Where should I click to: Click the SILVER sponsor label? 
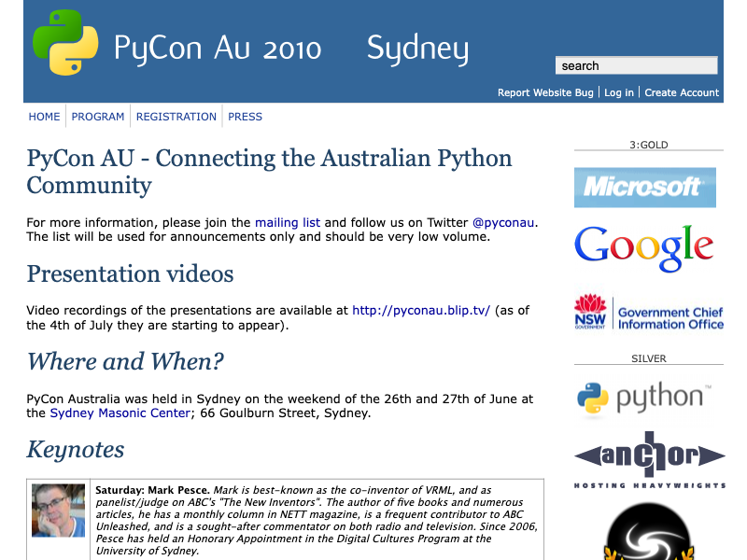click(x=649, y=358)
